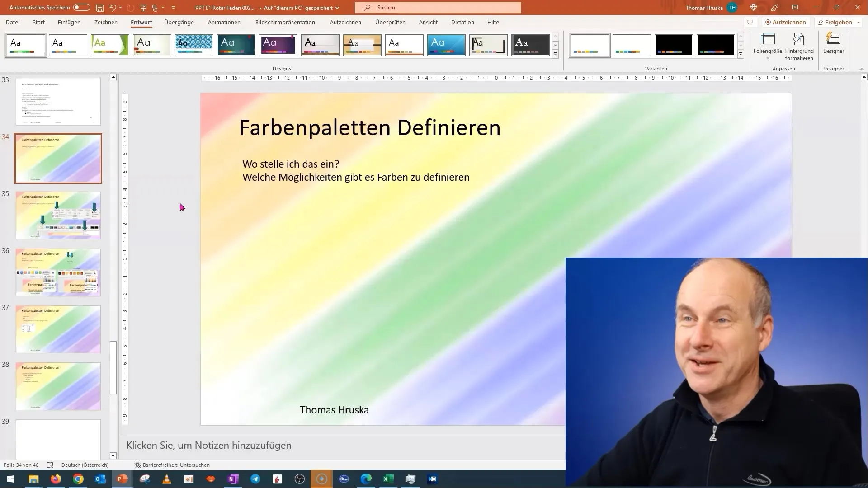Viewport: 868px width, 488px height.
Task: Switch to the Übergänge tab
Action: 179,22
